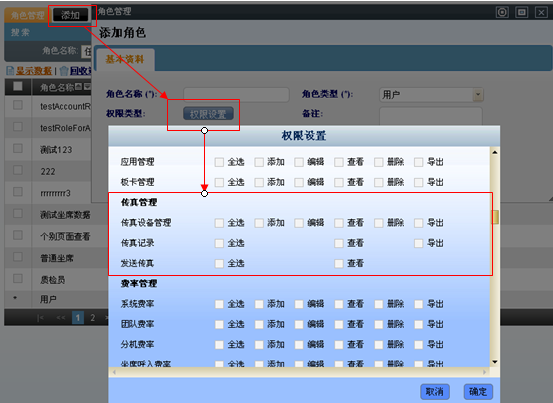Image resolution: width=553 pixels, height=403 pixels.
Task: Click the 显示数据 page icon
Action: click(x=10, y=71)
